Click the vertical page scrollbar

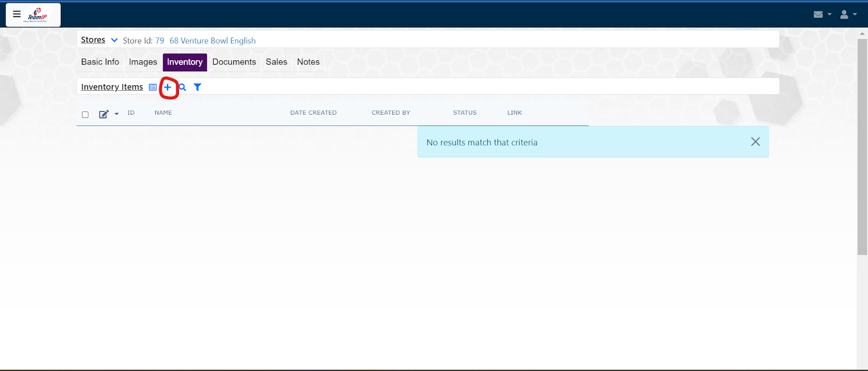(x=862, y=147)
